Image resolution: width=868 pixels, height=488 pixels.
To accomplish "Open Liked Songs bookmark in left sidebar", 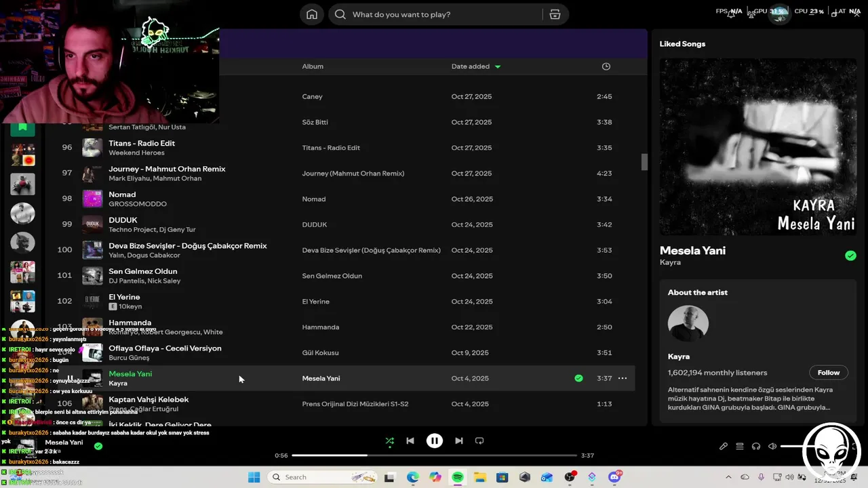I will click(22, 127).
